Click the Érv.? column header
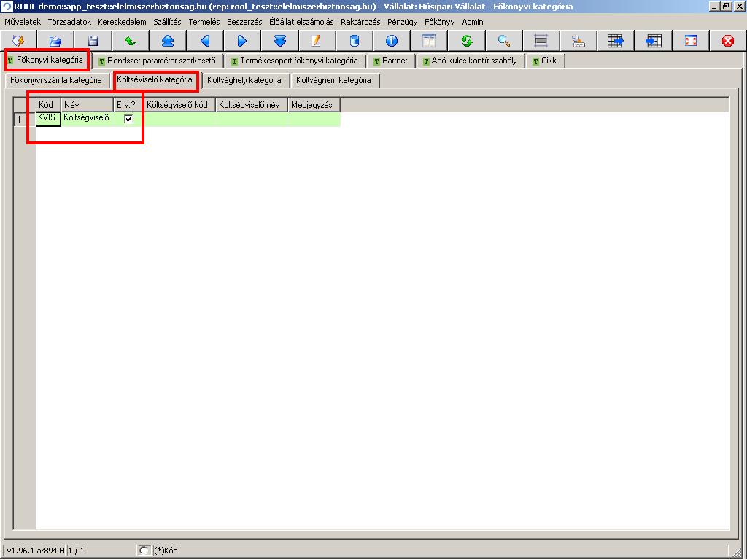747x560 pixels. pyautogui.click(x=128, y=105)
